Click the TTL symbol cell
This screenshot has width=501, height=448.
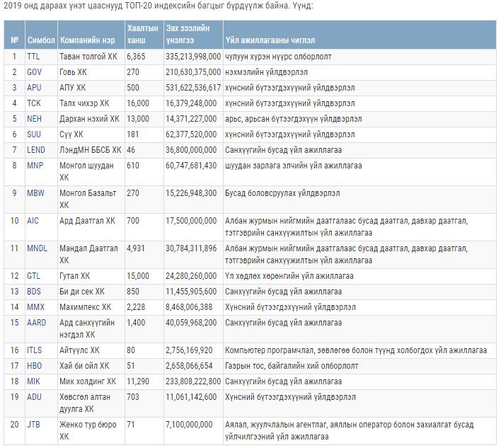(34, 56)
